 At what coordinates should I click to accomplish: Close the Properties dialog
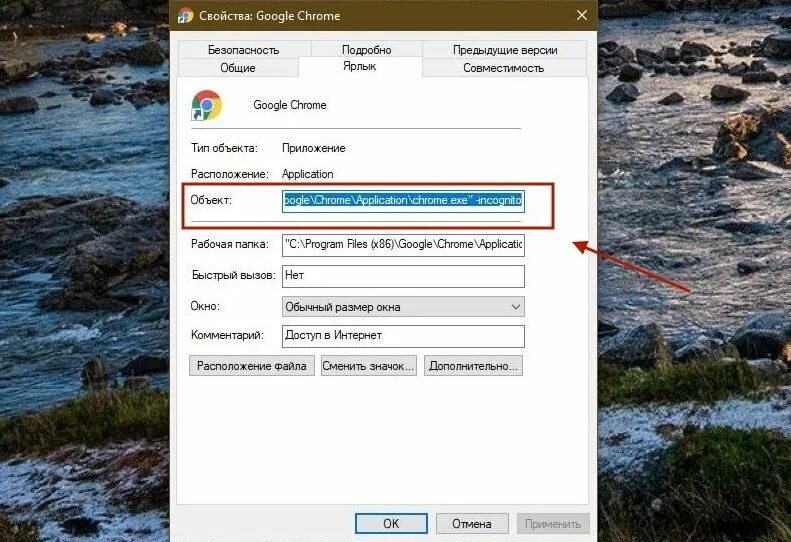pyautogui.click(x=582, y=15)
